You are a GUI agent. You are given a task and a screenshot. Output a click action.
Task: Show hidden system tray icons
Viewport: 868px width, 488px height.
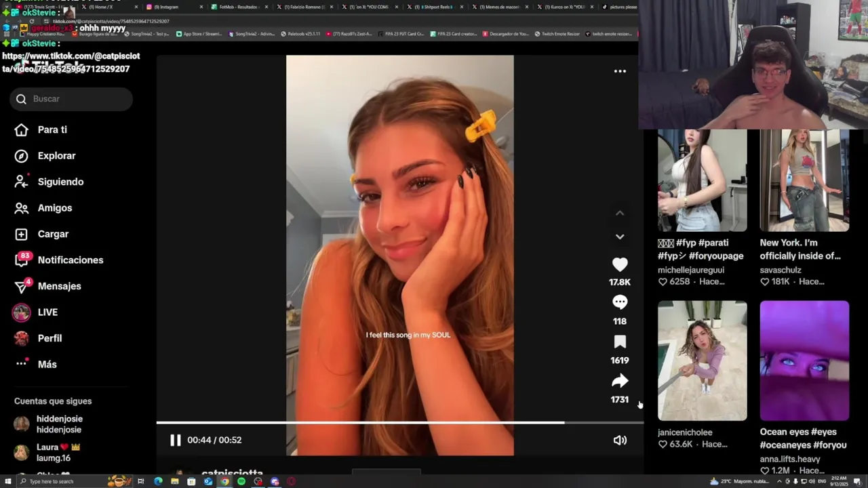coord(779,481)
